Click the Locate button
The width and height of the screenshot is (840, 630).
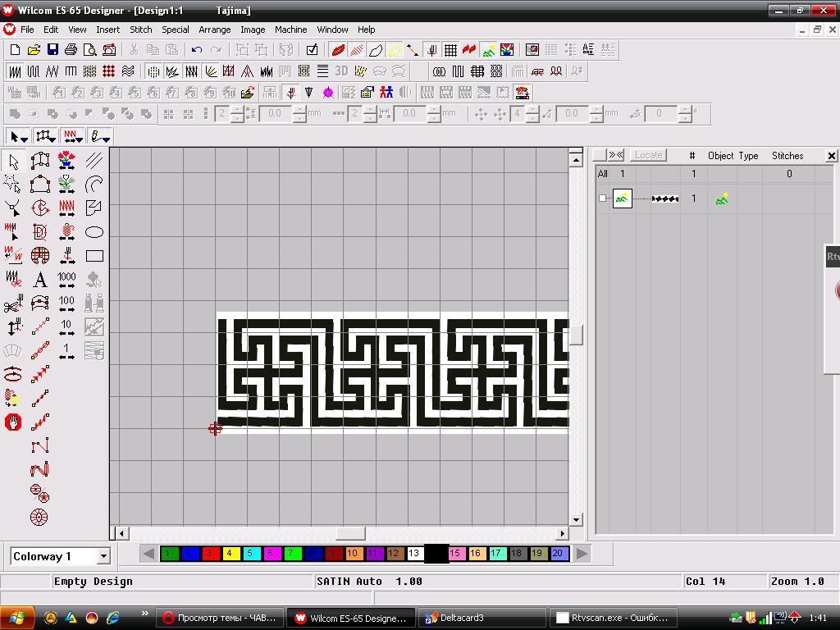tap(648, 155)
